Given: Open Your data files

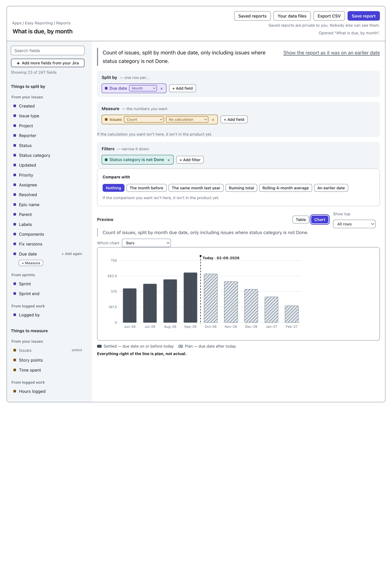Looking at the screenshot, I should point(292,16).
